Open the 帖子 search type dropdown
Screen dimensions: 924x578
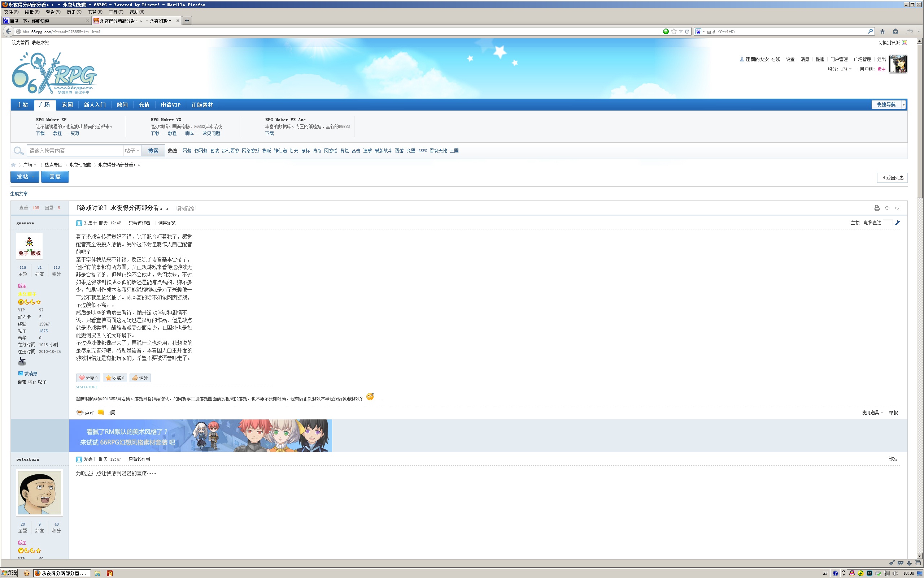click(x=132, y=151)
